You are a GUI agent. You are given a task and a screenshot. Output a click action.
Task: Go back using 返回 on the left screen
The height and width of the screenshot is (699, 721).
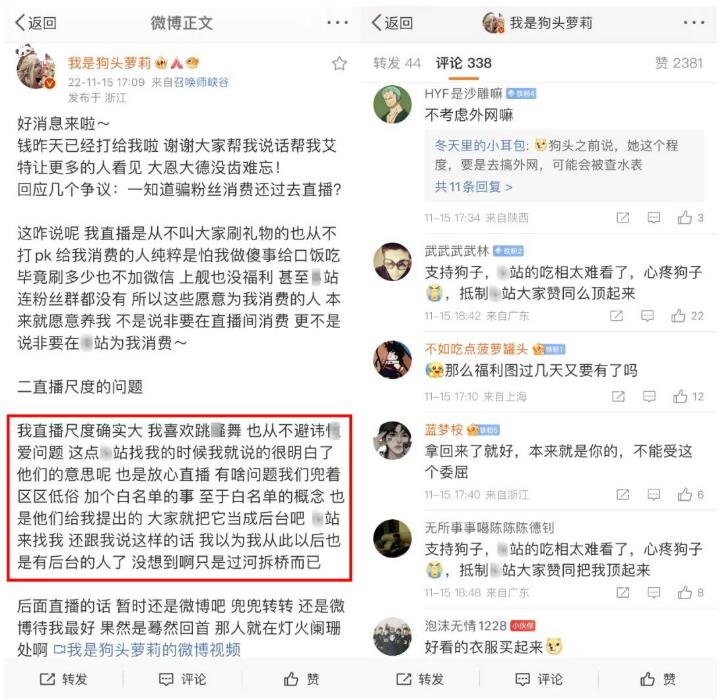click(x=35, y=23)
